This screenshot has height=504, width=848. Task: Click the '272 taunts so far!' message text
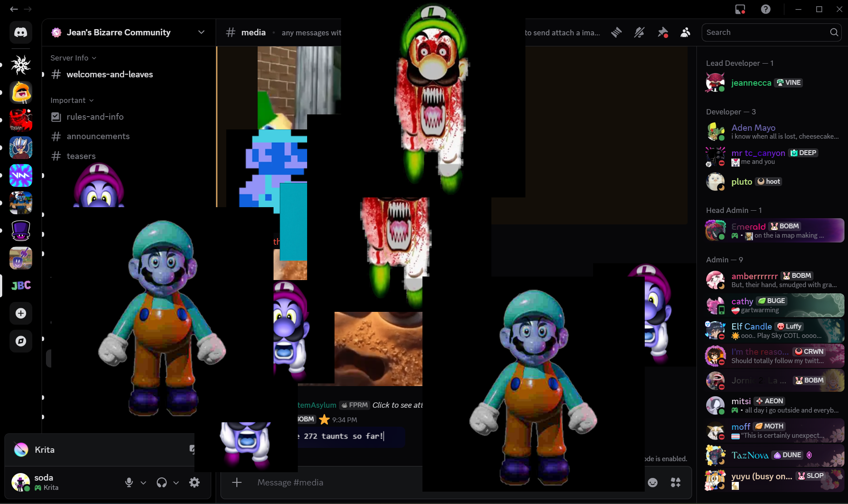point(343,436)
